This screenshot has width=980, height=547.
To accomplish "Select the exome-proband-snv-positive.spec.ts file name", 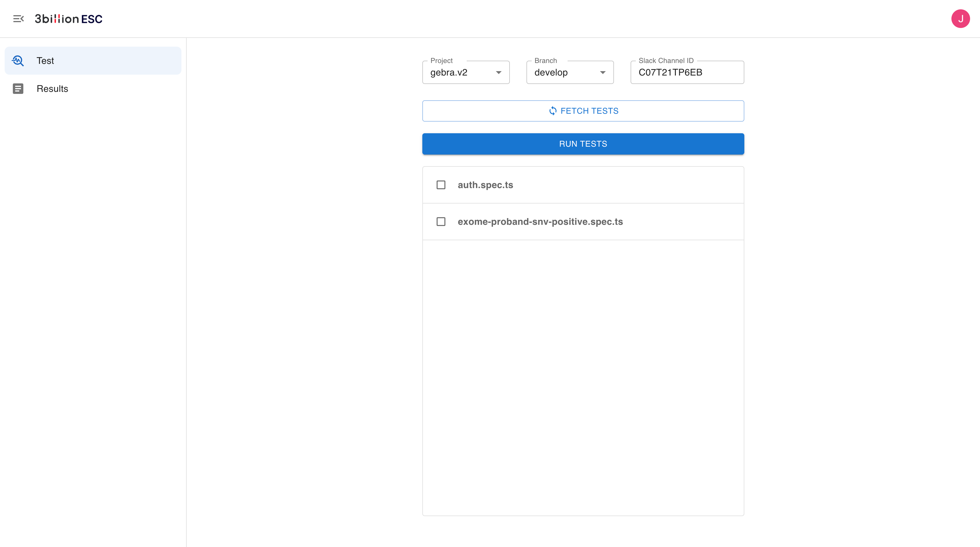I will point(540,221).
